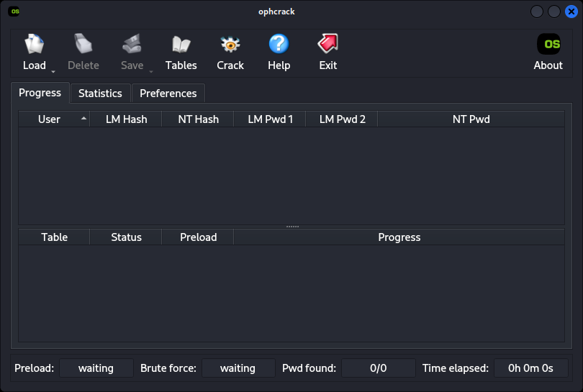
Task: Click the Table column header
Action: point(54,237)
